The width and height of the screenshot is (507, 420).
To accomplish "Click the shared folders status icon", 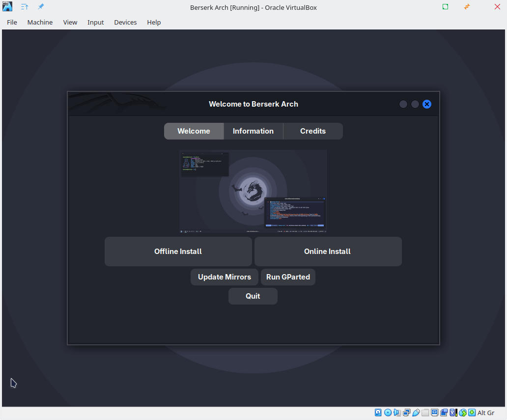I will tap(425, 413).
